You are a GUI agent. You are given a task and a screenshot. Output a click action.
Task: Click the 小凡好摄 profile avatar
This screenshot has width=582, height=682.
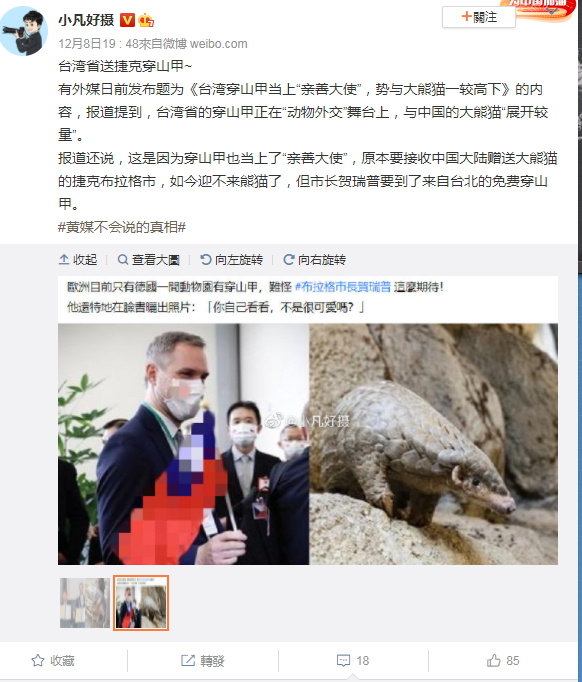(24, 31)
